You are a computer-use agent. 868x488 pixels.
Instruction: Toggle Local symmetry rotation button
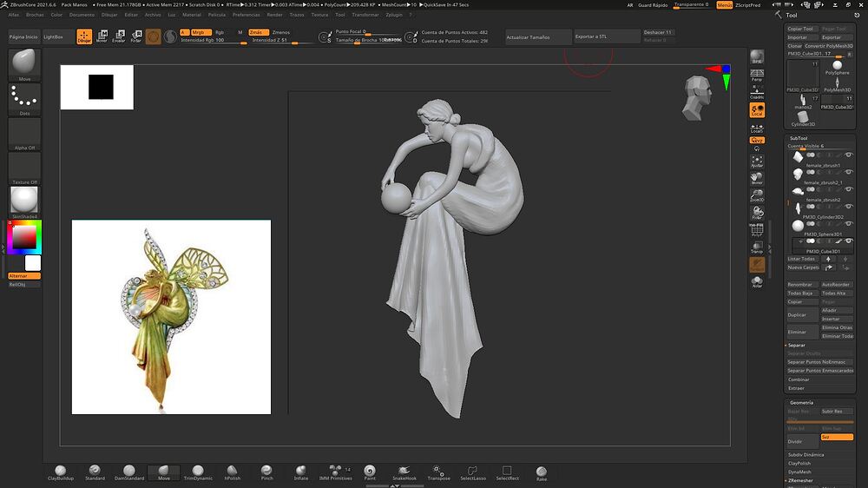(x=757, y=109)
